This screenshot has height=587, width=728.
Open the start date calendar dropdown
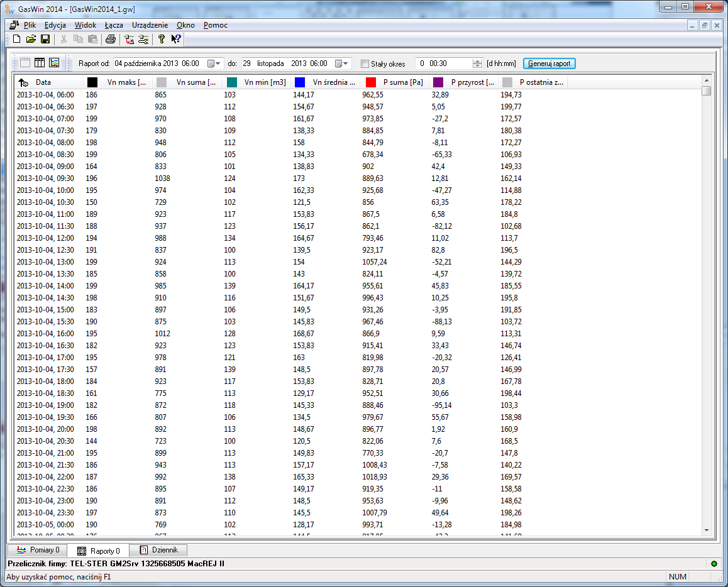tap(214, 63)
